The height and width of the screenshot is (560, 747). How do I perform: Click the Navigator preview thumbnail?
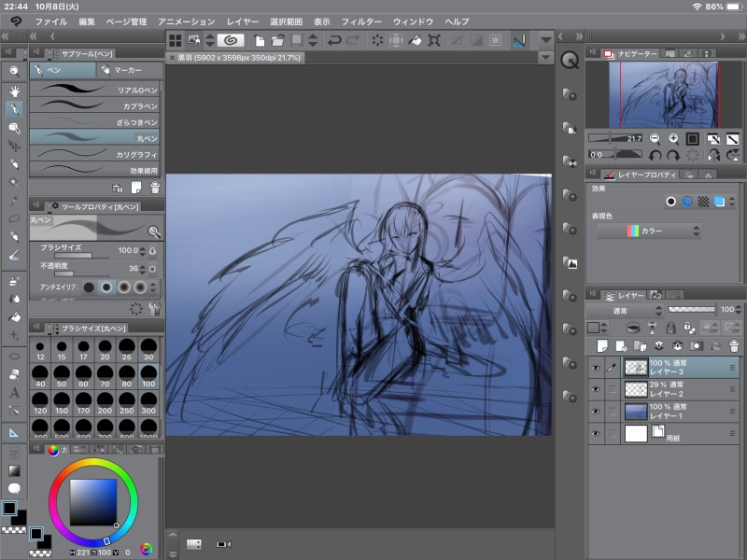click(664, 95)
